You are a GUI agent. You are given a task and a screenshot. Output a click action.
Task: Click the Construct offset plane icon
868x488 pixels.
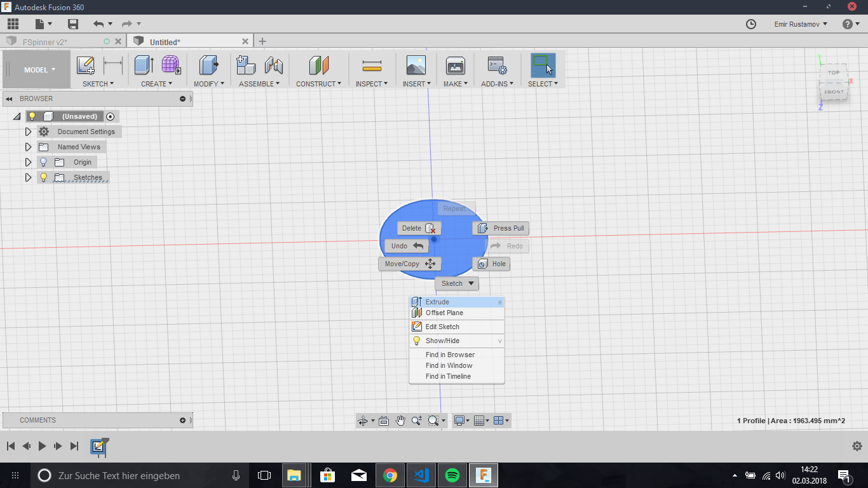[x=319, y=65]
